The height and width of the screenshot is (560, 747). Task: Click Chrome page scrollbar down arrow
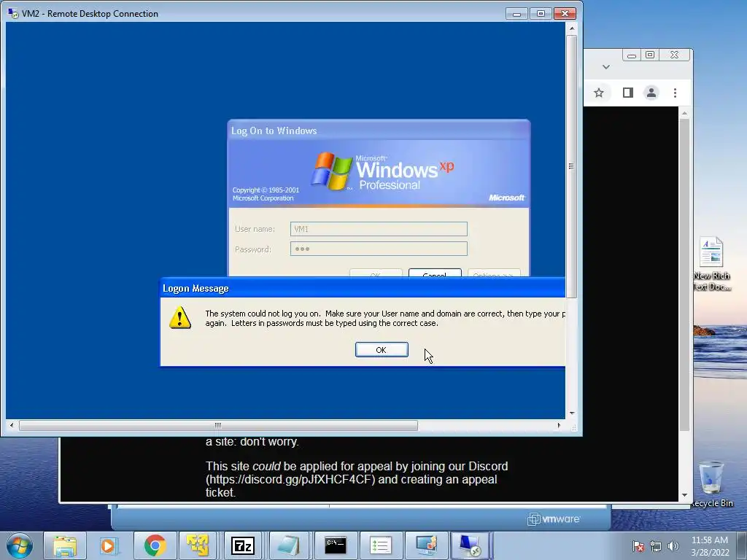pyautogui.click(x=684, y=495)
